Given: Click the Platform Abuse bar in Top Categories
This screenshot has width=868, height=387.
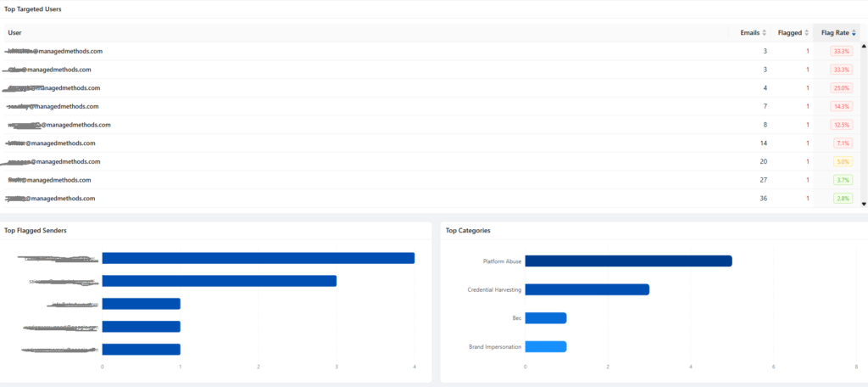Looking at the screenshot, I should [x=628, y=261].
